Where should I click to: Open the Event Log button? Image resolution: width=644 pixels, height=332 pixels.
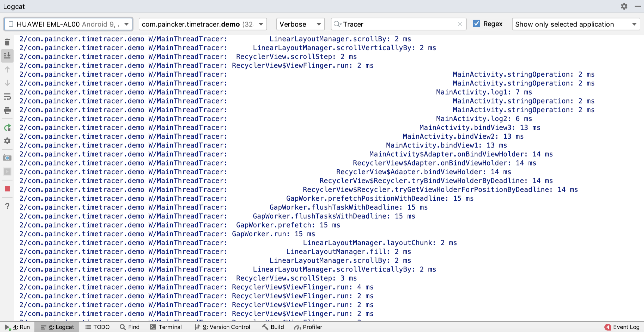pos(622,327)
